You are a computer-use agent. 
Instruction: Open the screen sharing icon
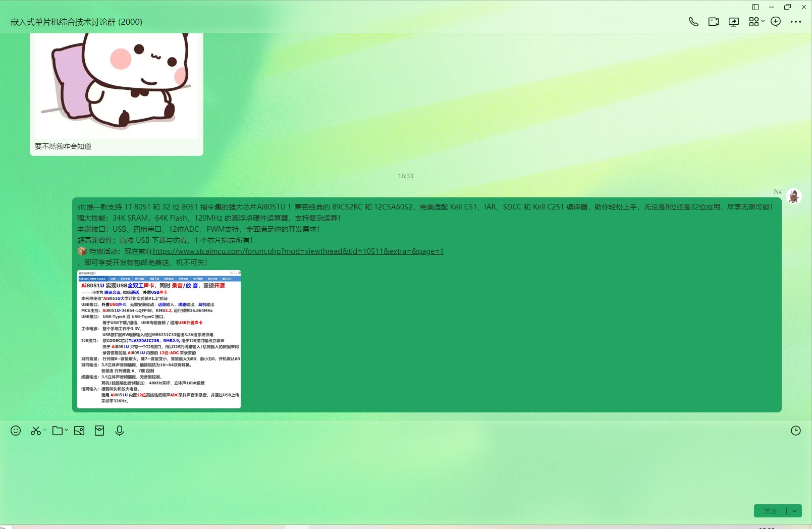[x=734, y=22]
